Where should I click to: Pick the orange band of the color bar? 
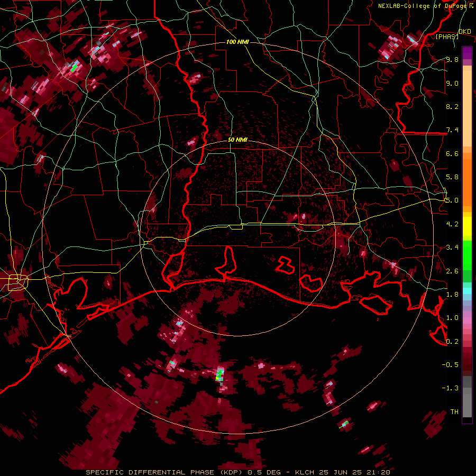(x=467, y=179)
